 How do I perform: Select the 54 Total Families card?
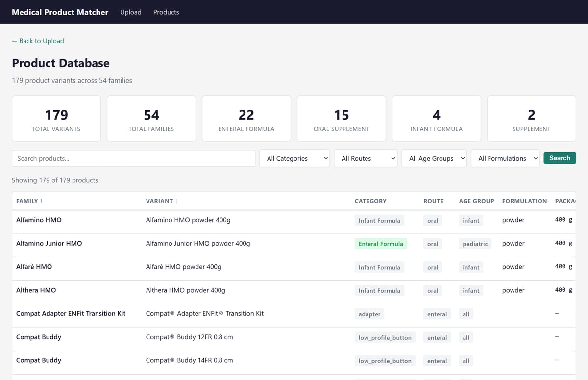[x=151, y=119]
